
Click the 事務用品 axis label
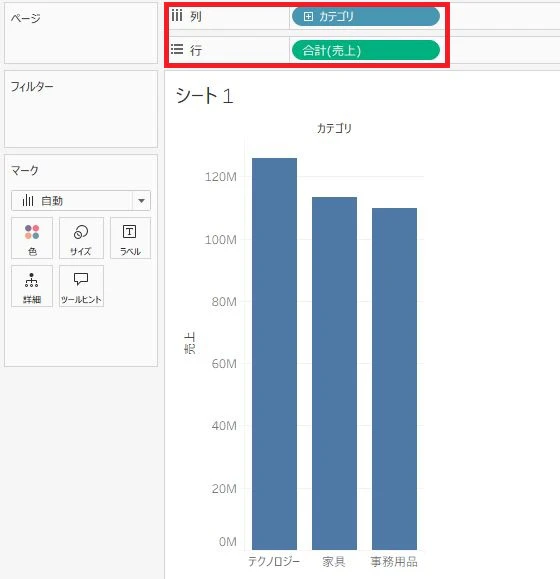point(394,562)
